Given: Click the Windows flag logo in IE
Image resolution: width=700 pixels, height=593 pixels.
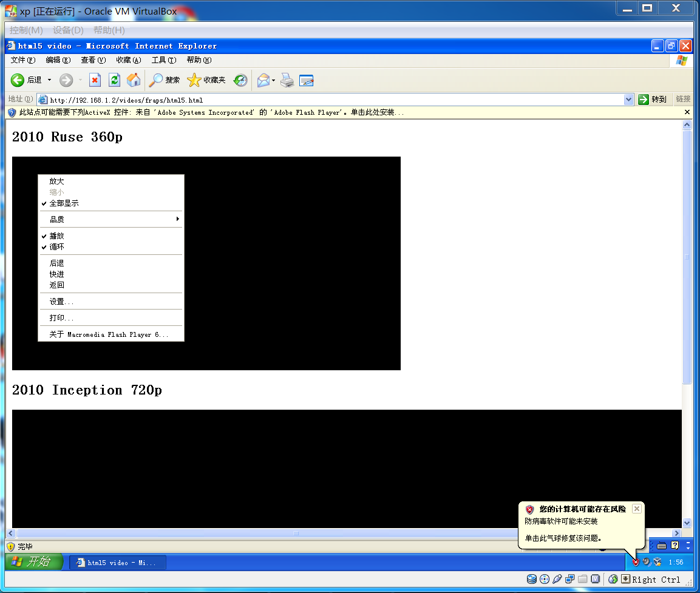Looking at the screenshot, I should (681, 61).
